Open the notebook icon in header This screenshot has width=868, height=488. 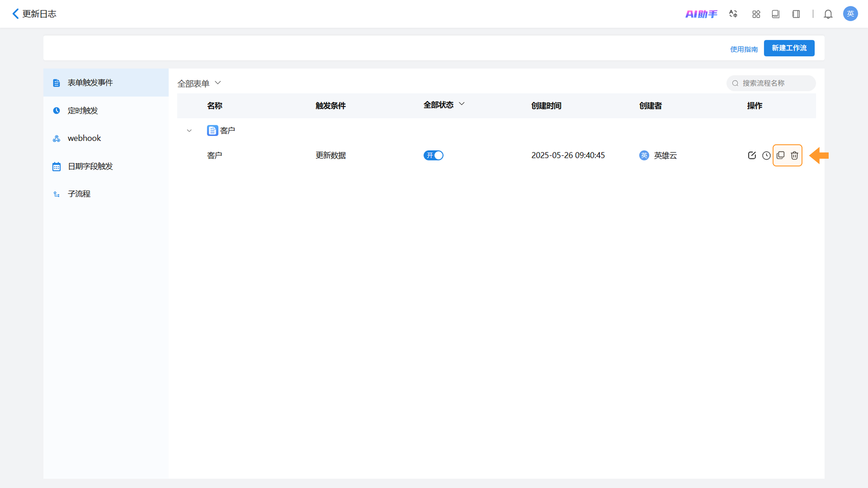click(x=796, y=14)
